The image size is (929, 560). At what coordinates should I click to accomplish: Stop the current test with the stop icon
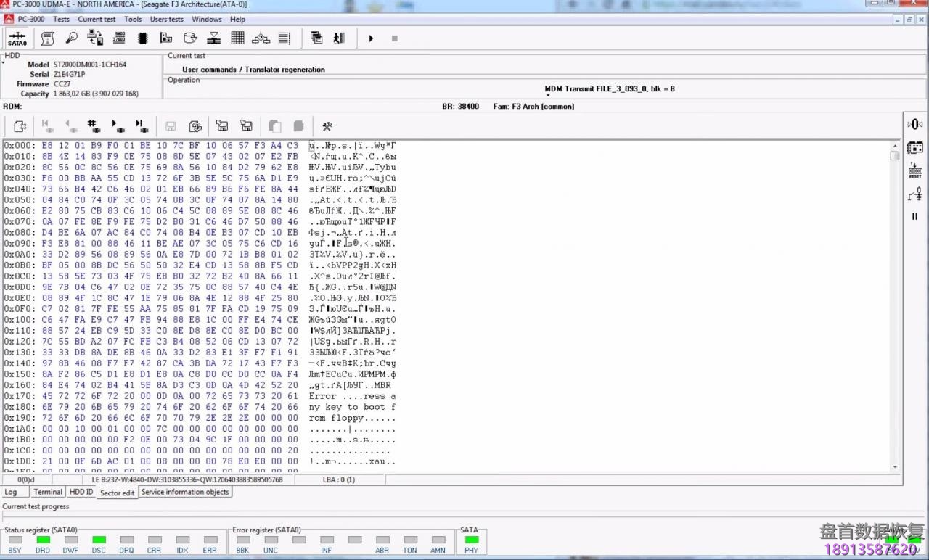coord(394,38)
